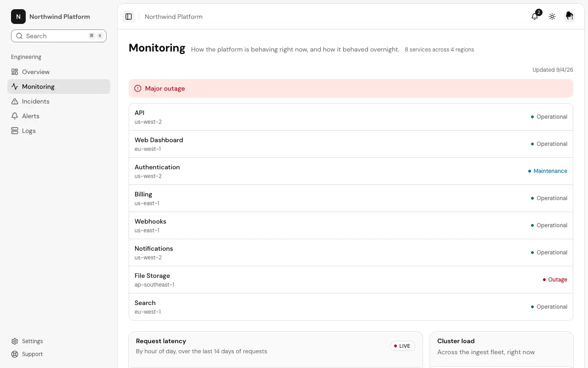The image size is (588, 368).
Task: Open Settings
Action: pyautogui.click(x=59, y=341)
